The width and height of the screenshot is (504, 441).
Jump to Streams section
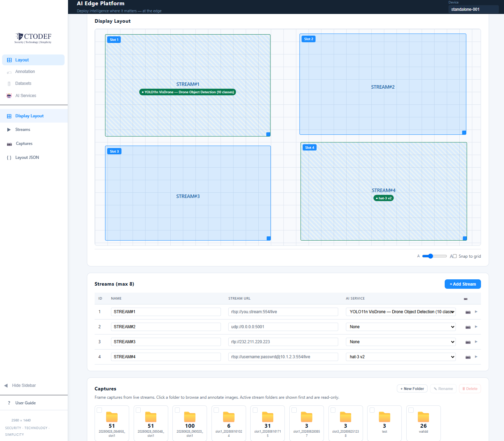[x=34, y=130]
